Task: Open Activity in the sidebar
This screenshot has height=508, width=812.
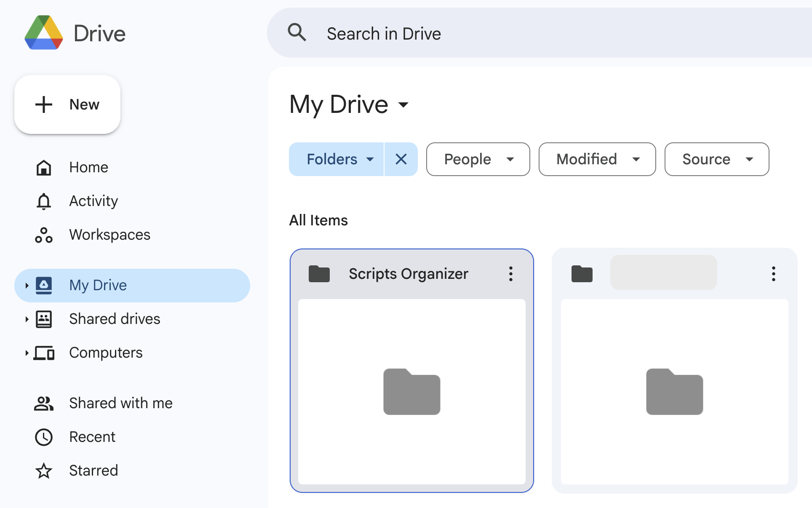Action: (132, 201)
